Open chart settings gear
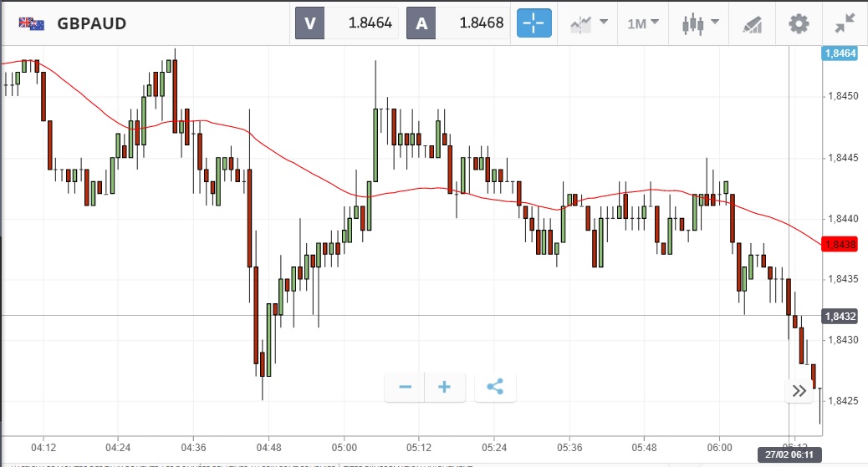This screenshot has height=467, width=868. point(799,23)
